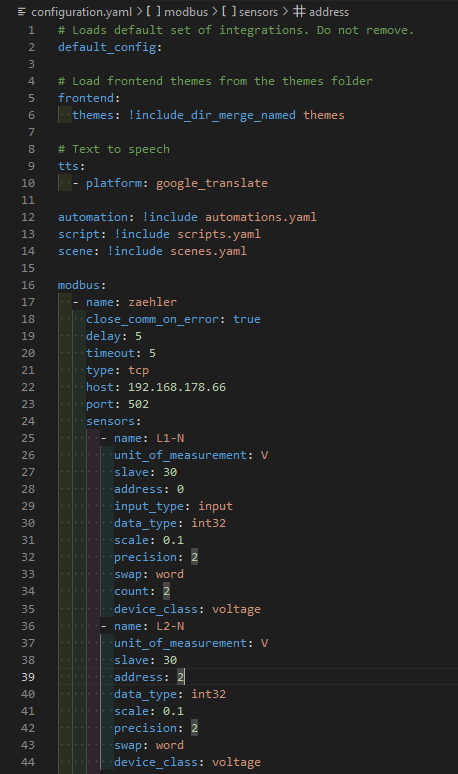Click the hash icon before address breadcrumb

pyautogui.click(x=299, y=11)
